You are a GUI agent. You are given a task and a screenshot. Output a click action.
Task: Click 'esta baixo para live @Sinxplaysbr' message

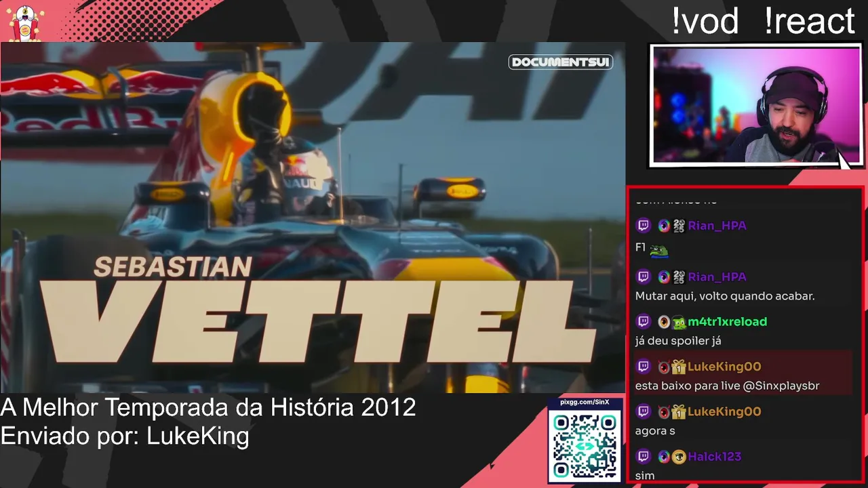[728, 386]
